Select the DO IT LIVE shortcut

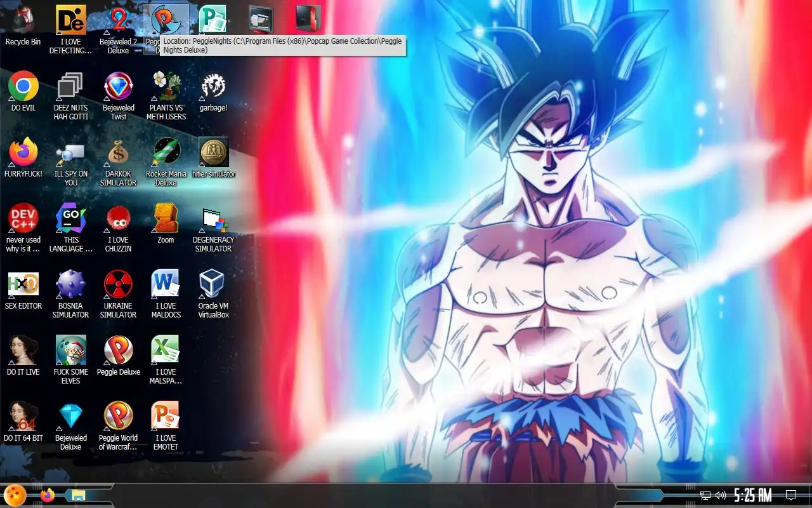point(23,350)
